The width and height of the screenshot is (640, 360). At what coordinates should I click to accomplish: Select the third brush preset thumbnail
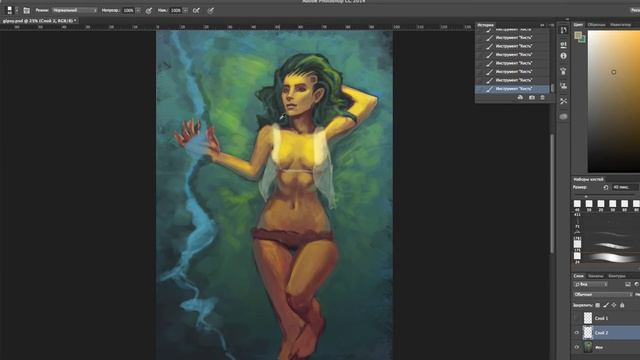(x=601, y=203)
